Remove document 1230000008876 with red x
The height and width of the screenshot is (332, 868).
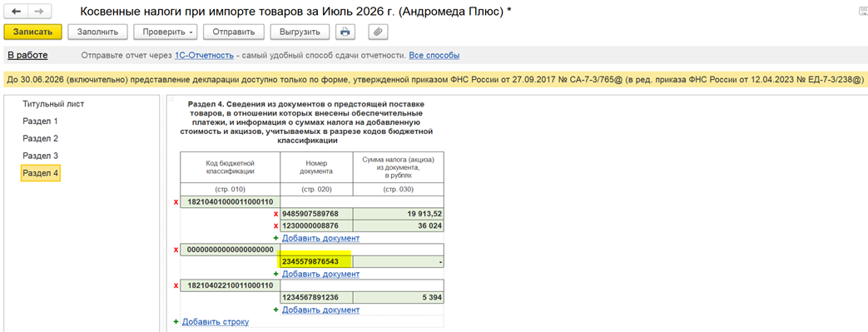click(x=275, y=225)
